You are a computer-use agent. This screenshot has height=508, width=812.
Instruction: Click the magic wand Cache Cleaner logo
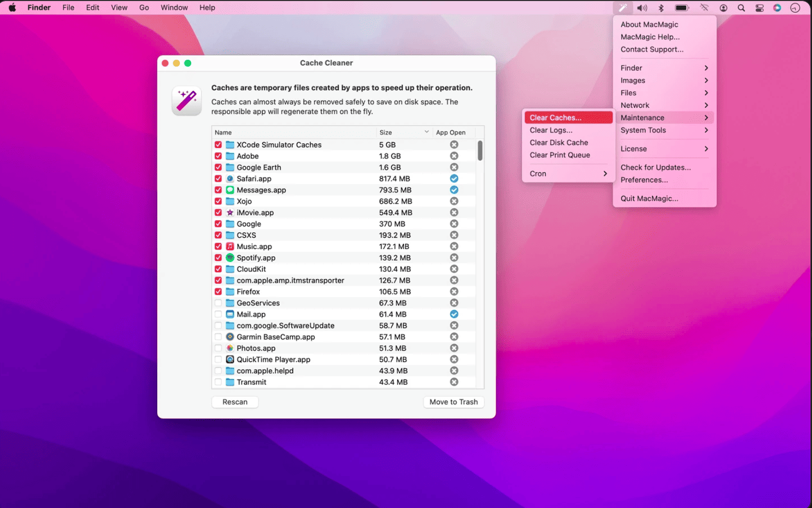pos(187,101)
